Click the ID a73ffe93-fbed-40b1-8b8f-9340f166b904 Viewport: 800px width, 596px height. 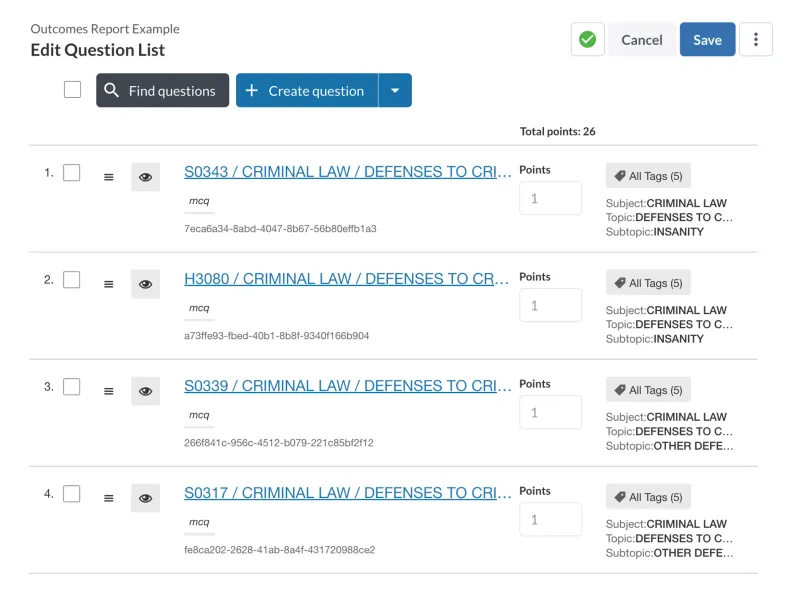tap(277, 336)
